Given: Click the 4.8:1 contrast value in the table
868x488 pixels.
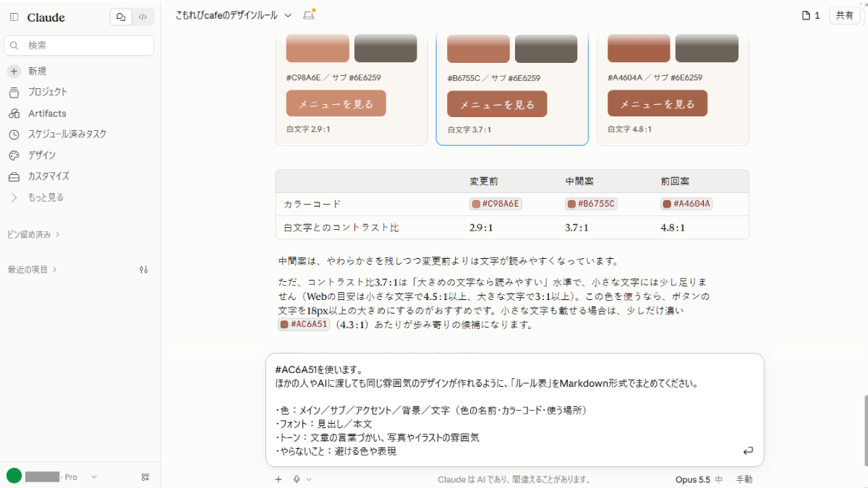Looking at the screenshot, I should pyautogui.click(x=673, y=227).
